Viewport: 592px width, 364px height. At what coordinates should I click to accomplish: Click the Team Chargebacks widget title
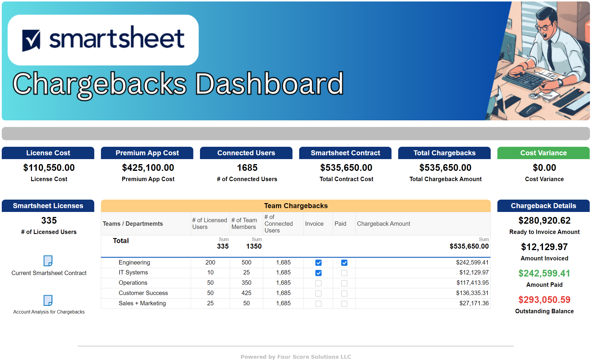[x=296, y=206]
